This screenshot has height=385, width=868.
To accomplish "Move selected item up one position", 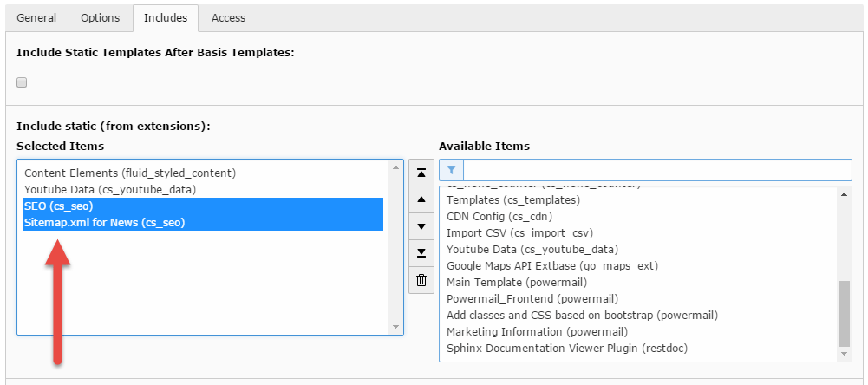I will click(421, 199).
